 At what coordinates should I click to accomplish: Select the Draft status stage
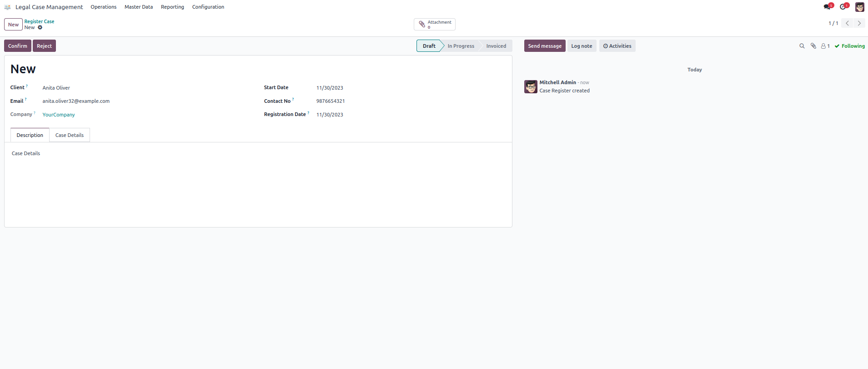tap(429, 46)
